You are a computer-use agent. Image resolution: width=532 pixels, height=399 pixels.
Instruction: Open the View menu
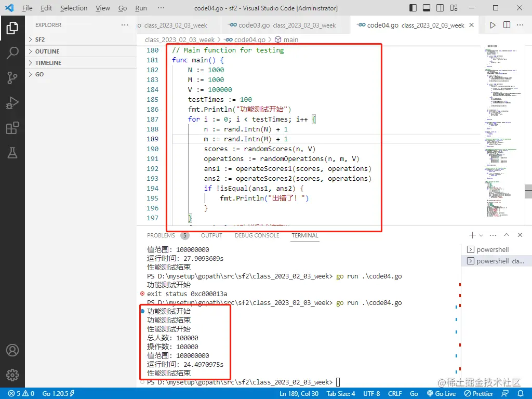[103, 8]
